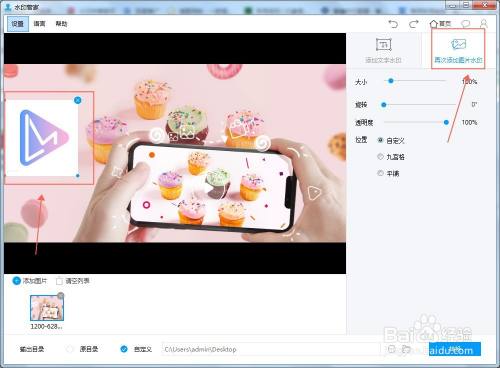Viewport: 500px width, 368px height.
Task: Click the output path field C:\Users\admin\Desktop
Action: [x=271, y=349]
